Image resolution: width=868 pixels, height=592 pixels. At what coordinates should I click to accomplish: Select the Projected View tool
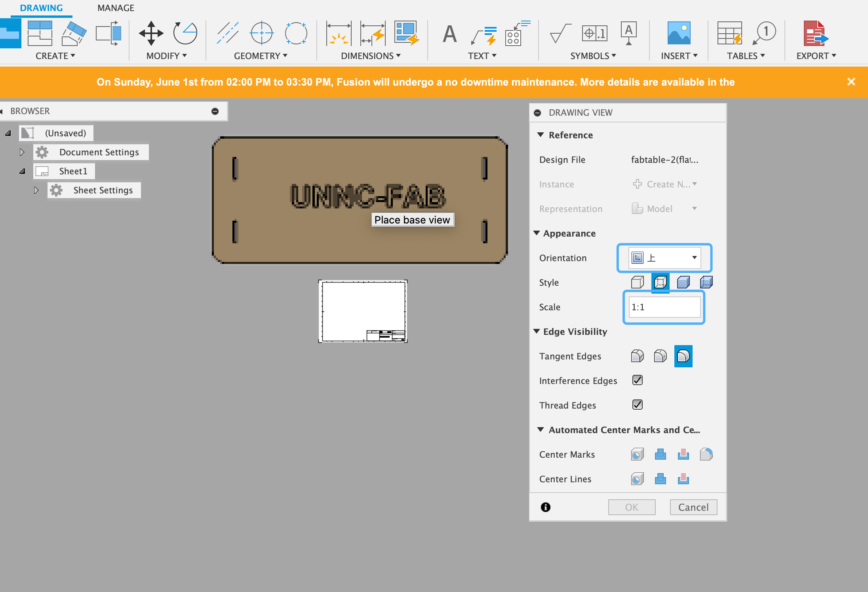[40, 33]
